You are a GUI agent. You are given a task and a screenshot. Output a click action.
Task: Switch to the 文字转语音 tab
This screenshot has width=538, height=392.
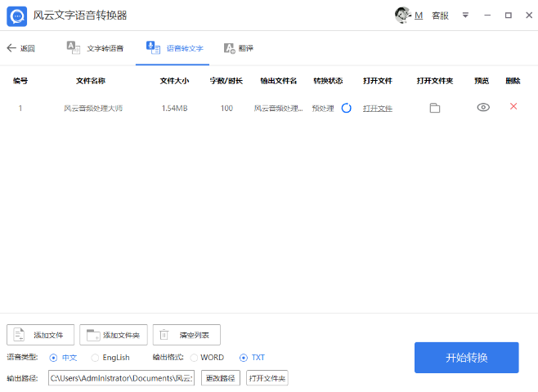[96, 48]
